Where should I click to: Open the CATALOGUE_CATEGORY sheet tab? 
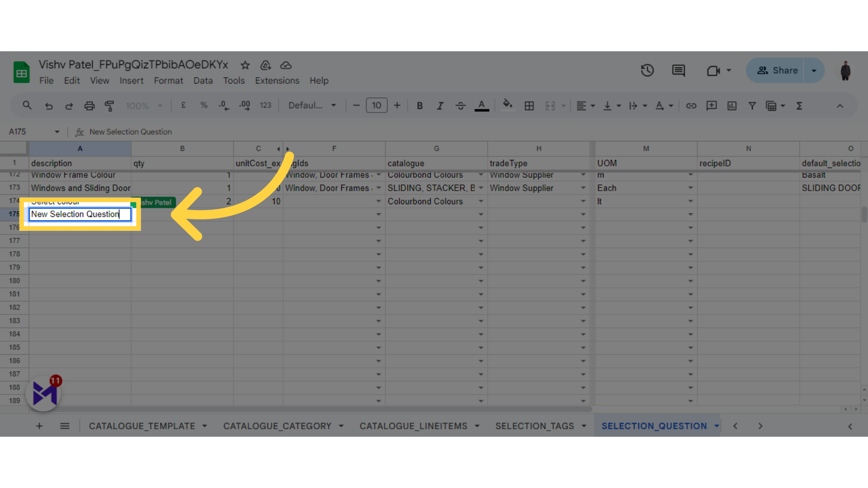pos(278,426)
